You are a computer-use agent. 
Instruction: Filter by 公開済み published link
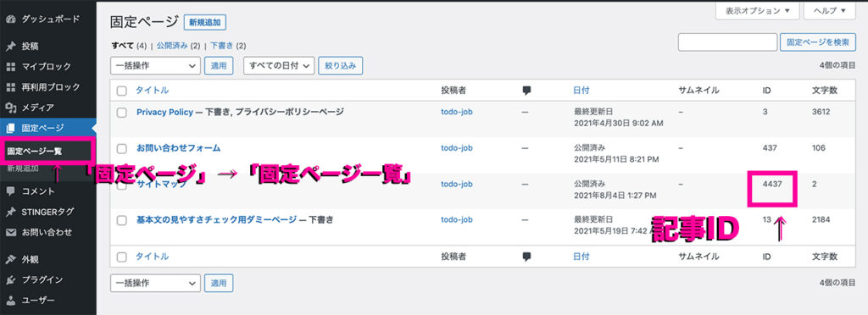(171, 46)
